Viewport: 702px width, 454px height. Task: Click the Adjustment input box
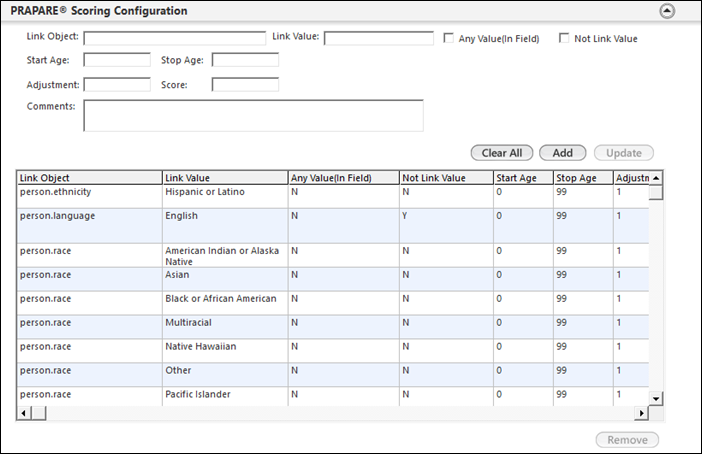[x=117, y=85]
